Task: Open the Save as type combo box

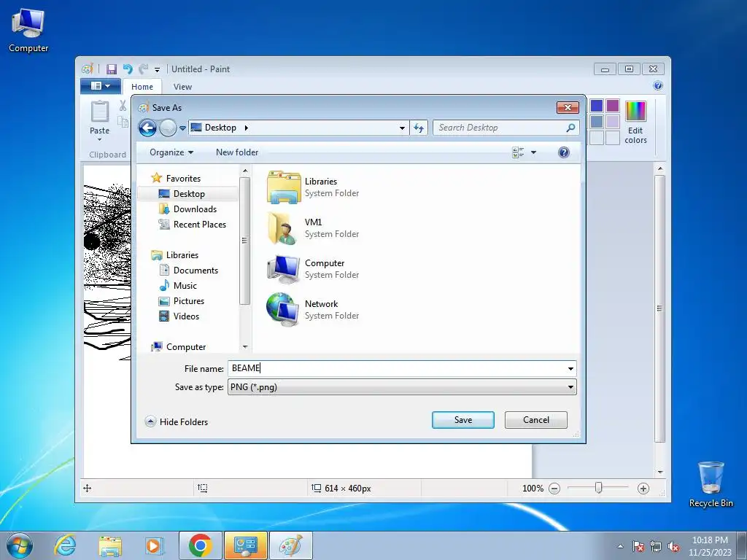Action: [402, 387]
